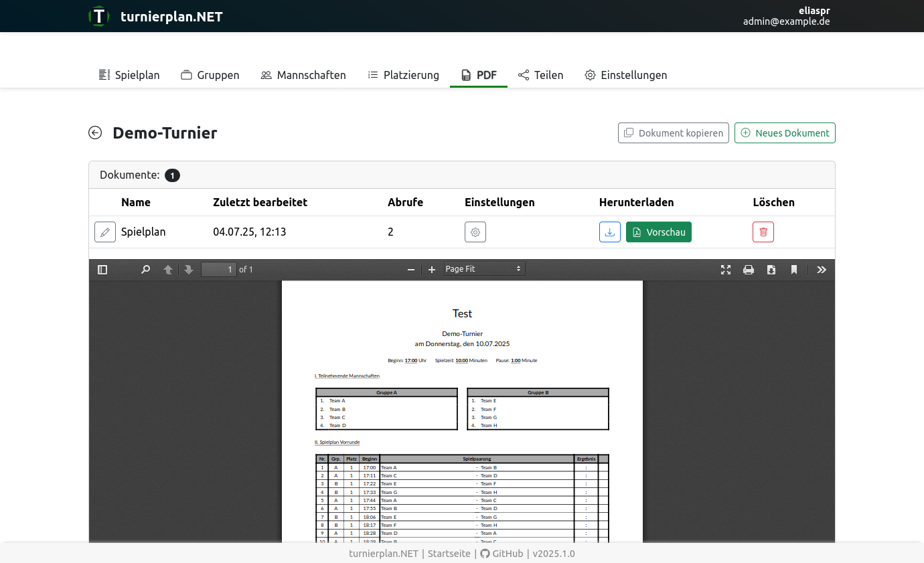This screenshot has width=924, height=563.
Task: Open the Page Fit zoom dropdown
Action: pos(484,269)
